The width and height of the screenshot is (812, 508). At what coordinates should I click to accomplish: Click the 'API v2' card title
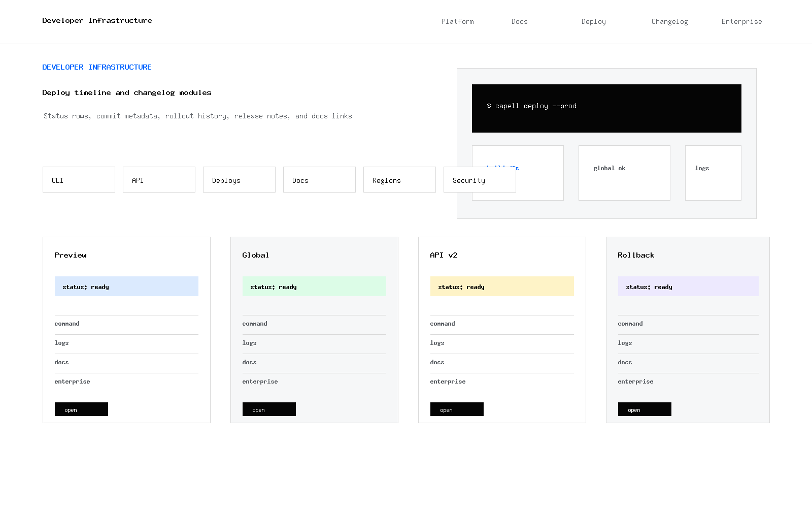444,255
